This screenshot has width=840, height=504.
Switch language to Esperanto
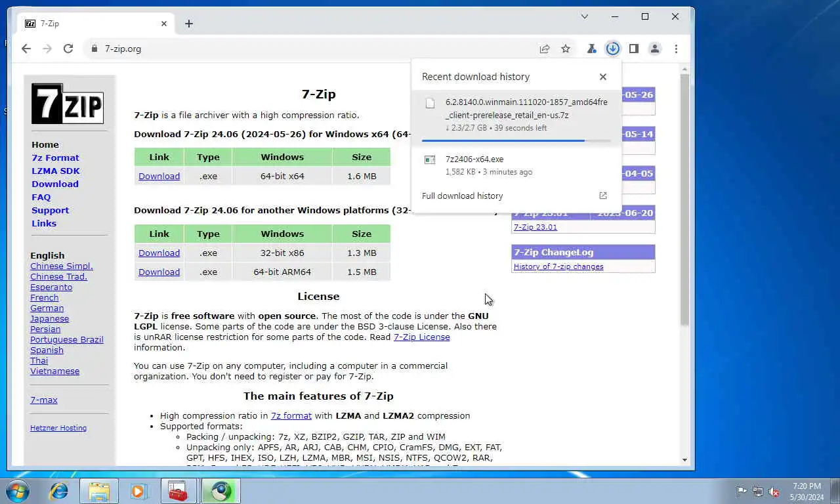click(51, 287)
